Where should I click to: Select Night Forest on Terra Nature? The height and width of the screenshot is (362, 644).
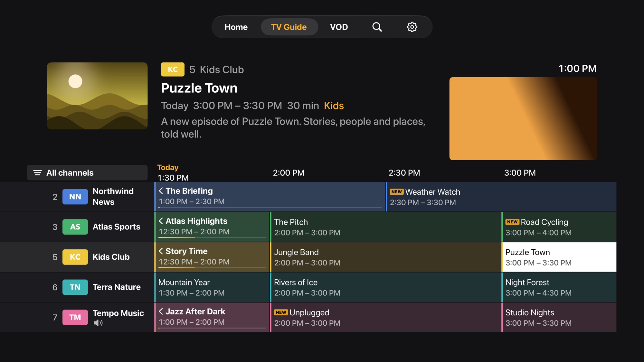pos(559,287)
